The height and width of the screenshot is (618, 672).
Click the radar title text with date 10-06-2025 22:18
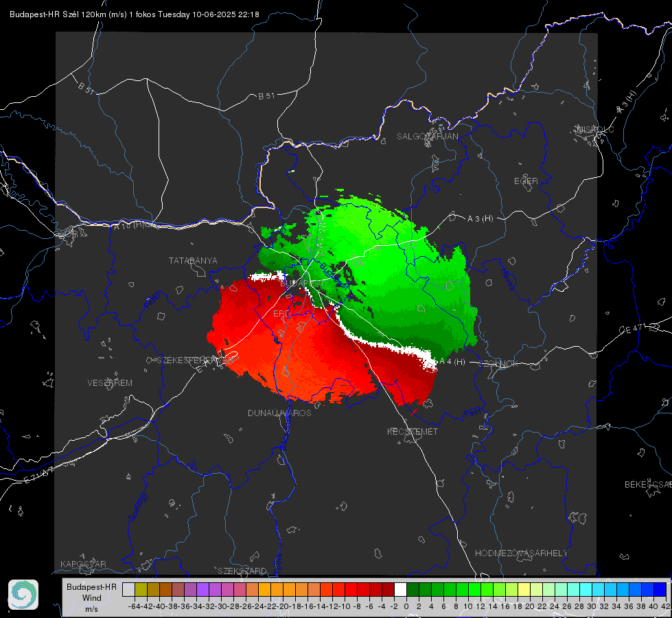click(x=134, y=14)
